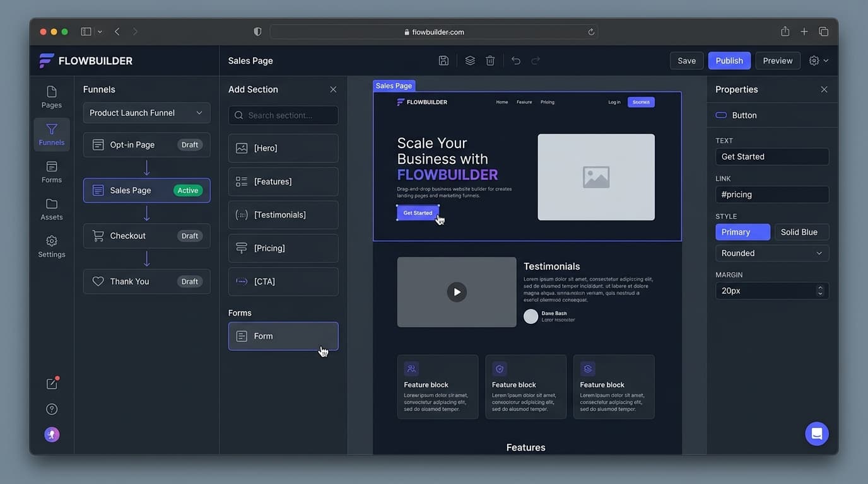Open the gear dropdown next to Preview

pos(818,60)
